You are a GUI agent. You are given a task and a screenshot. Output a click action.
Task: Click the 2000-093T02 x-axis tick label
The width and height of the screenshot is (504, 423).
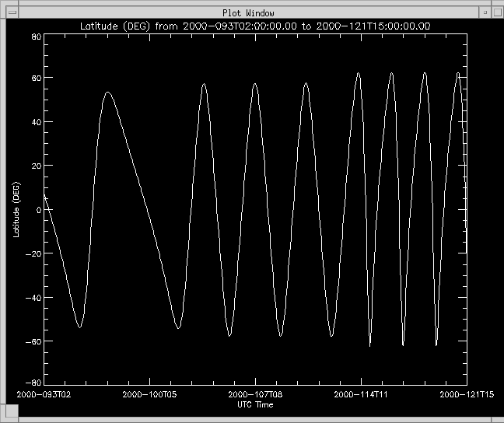(x=46, y=395)
